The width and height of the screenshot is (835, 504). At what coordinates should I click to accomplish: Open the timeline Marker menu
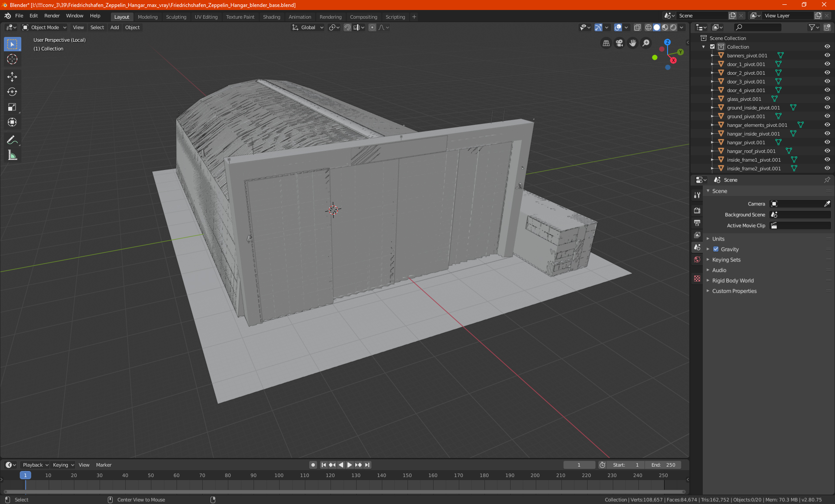(x=104, y=465)
